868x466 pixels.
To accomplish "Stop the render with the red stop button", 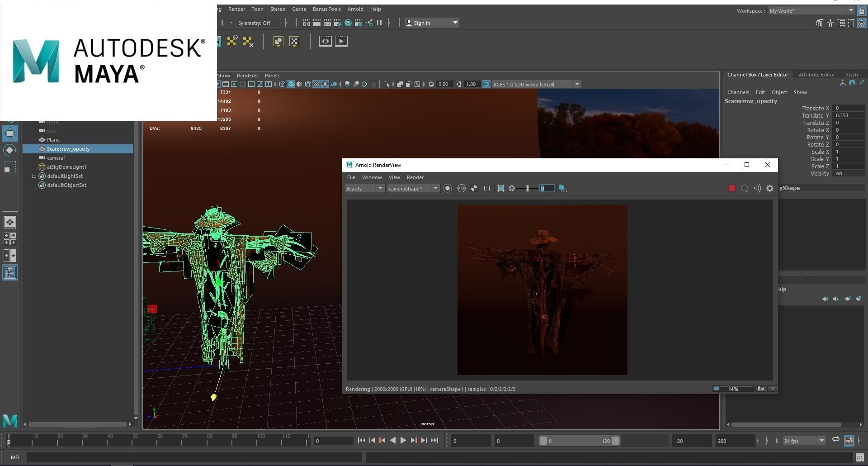I will tap(731, 188).
